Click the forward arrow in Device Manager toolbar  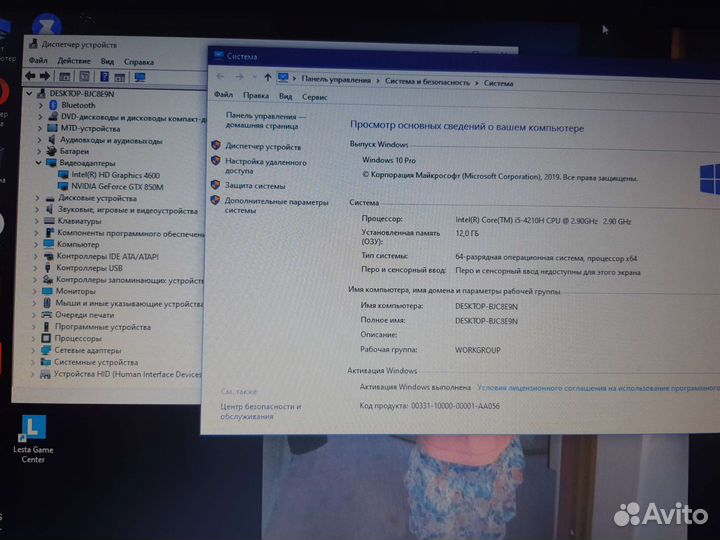(45, 76)
